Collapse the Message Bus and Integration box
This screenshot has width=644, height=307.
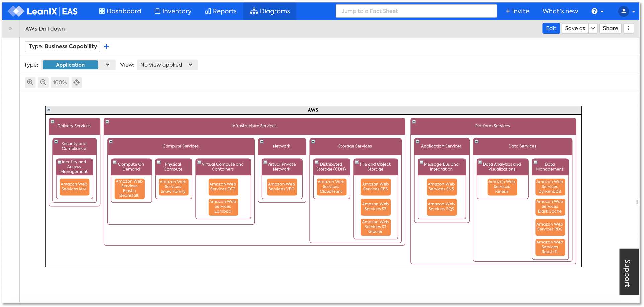point(421,162)
